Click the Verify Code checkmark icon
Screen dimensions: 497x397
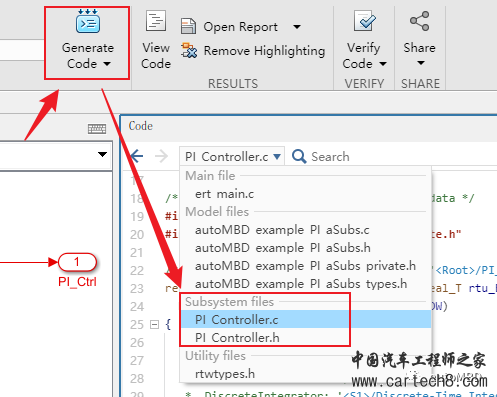[x=364, y=21]
